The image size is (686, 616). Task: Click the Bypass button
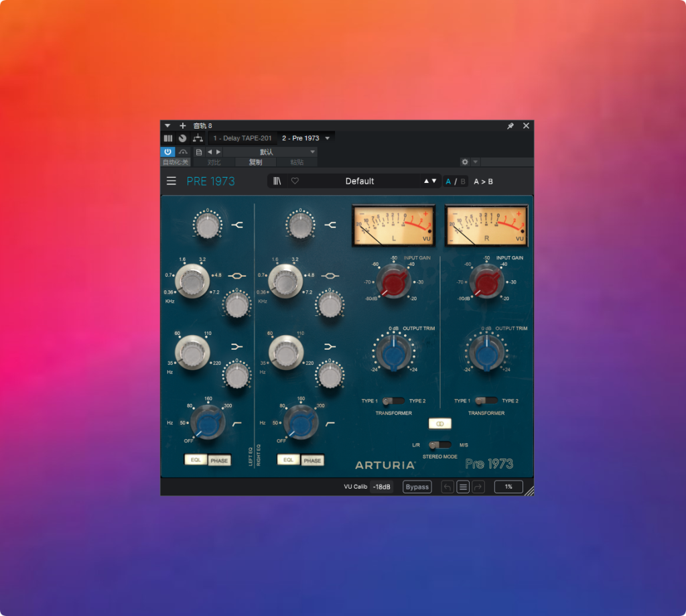pyautogui.click(x=417, y=487)
